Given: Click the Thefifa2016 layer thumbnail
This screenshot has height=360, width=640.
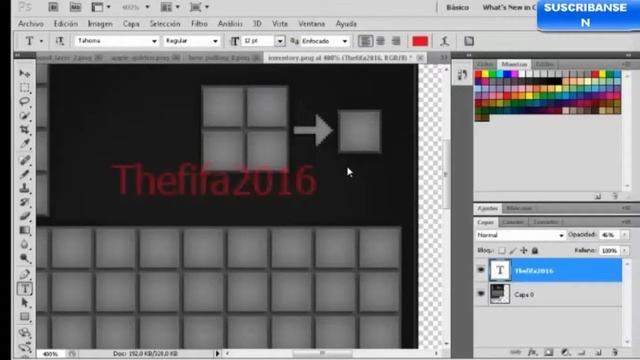Looking at the screenshot, I should coord(500,270).
